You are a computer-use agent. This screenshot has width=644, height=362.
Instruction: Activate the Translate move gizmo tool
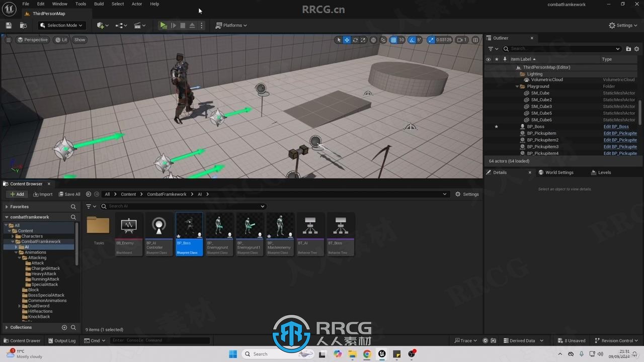tap(347, 40)
